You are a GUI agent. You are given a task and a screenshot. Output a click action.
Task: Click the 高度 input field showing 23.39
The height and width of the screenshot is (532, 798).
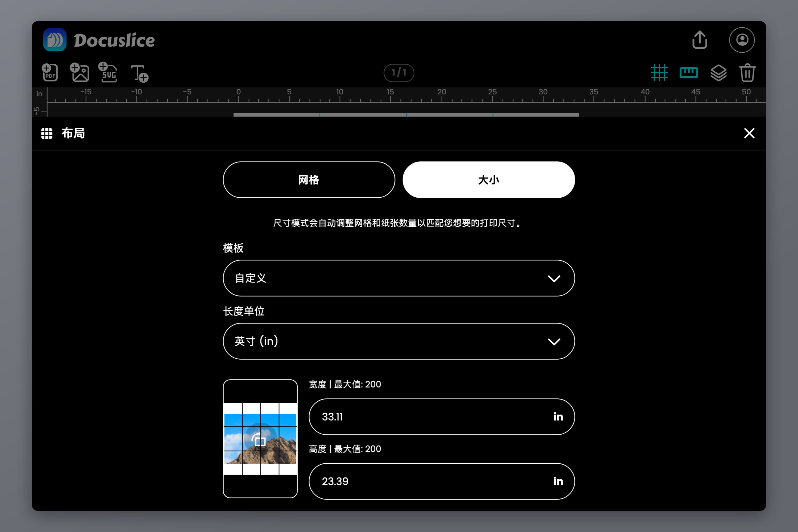[442, 481]
